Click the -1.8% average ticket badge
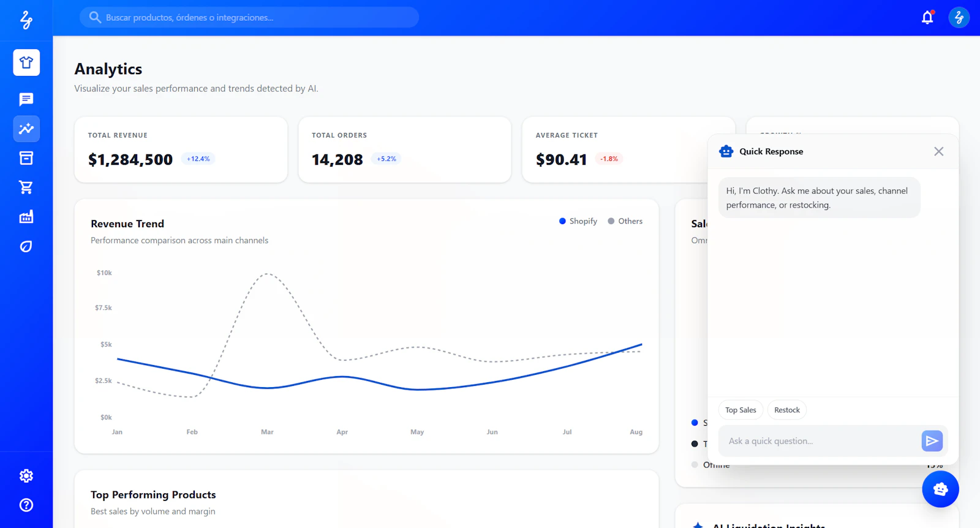 pos(609,159)
